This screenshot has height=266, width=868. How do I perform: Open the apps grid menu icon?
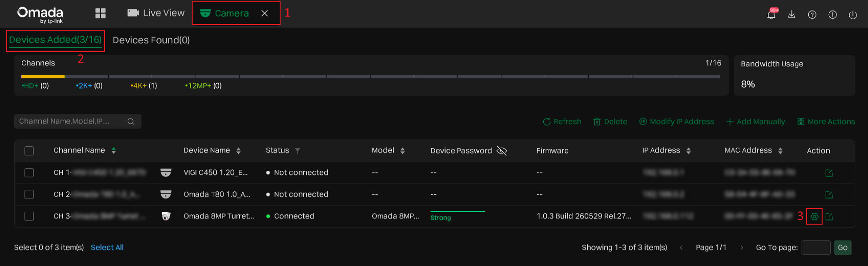pos(100,13)
